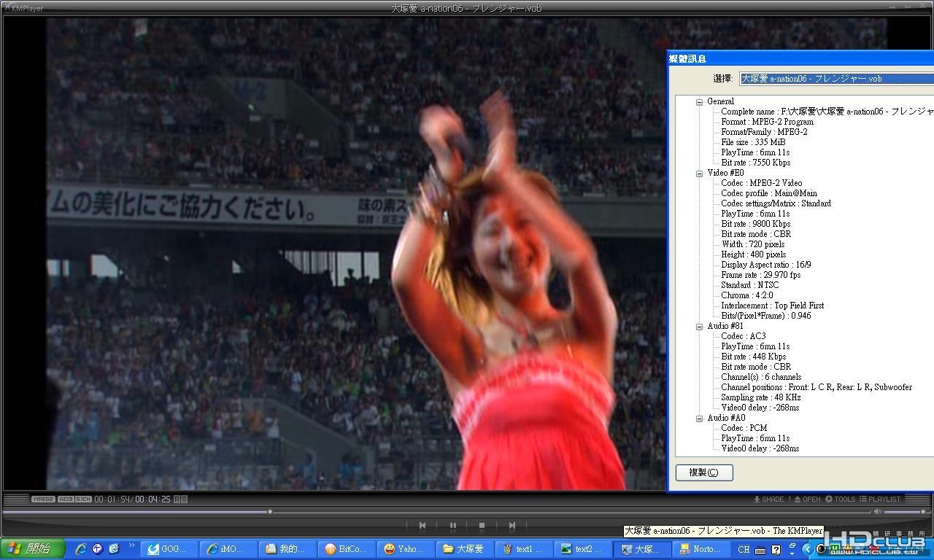Viewport: 934px width, 560px height.
Task: Click the OPEN file button
Action: [x=808, y=499]
